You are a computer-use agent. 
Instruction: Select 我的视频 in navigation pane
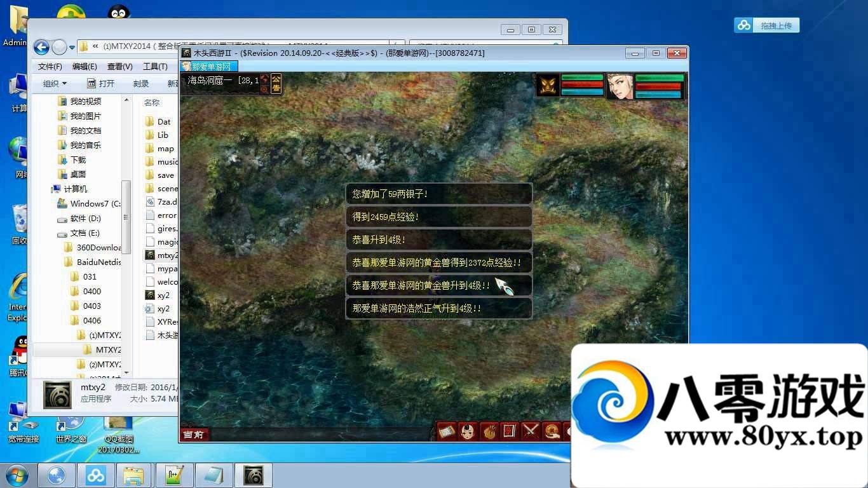click(x=79, y=101)
